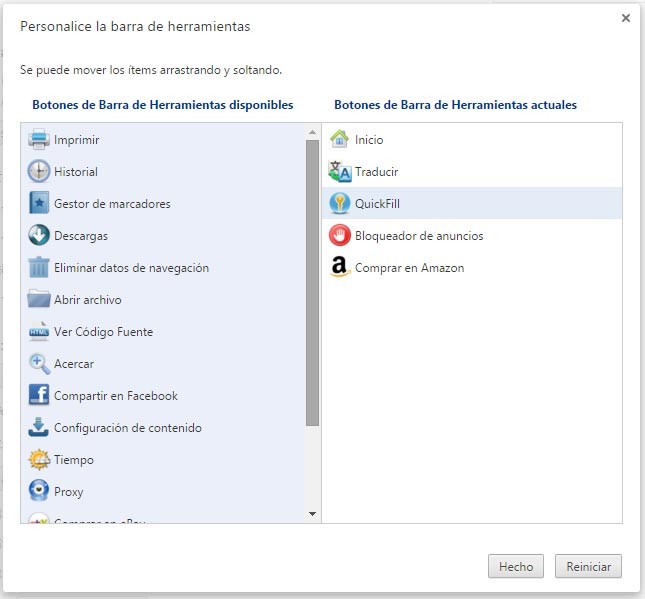Select the Proxy icon in available list
Viewport: 645px width, 599px height.
39,491
